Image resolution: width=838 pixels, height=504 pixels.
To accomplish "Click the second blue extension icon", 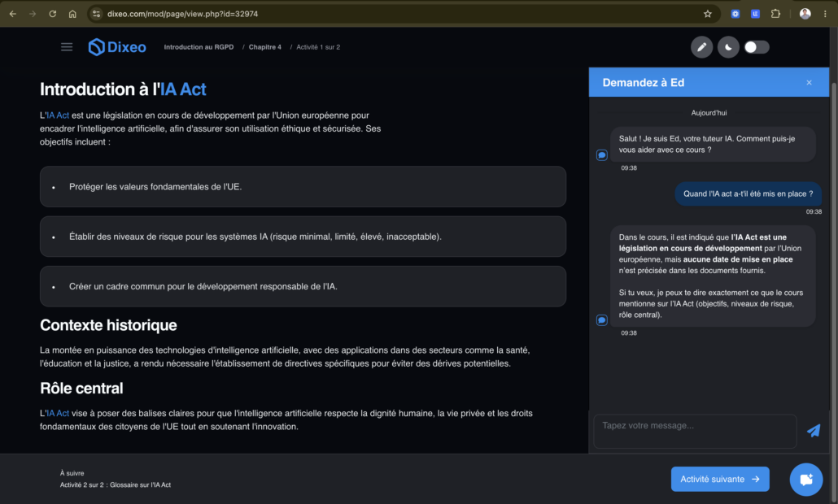I will pyautogui.click(x=755, y=14).
